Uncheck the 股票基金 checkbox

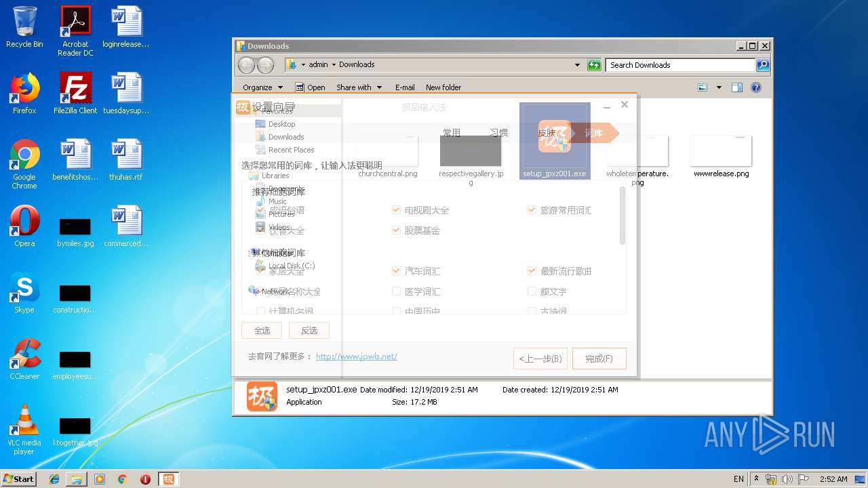397,230
